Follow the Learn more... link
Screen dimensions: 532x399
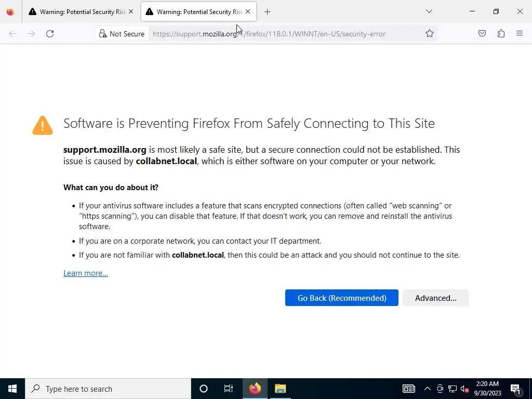click(x=86, y=273)
